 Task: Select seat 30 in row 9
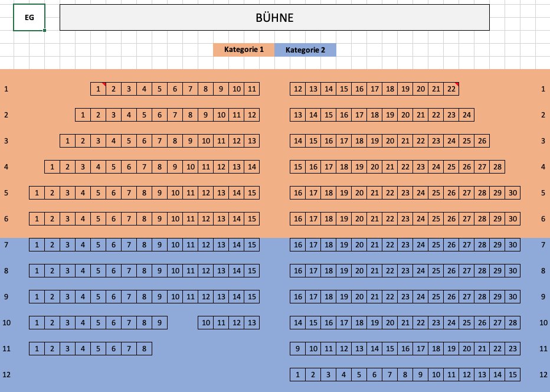[513, 297]
